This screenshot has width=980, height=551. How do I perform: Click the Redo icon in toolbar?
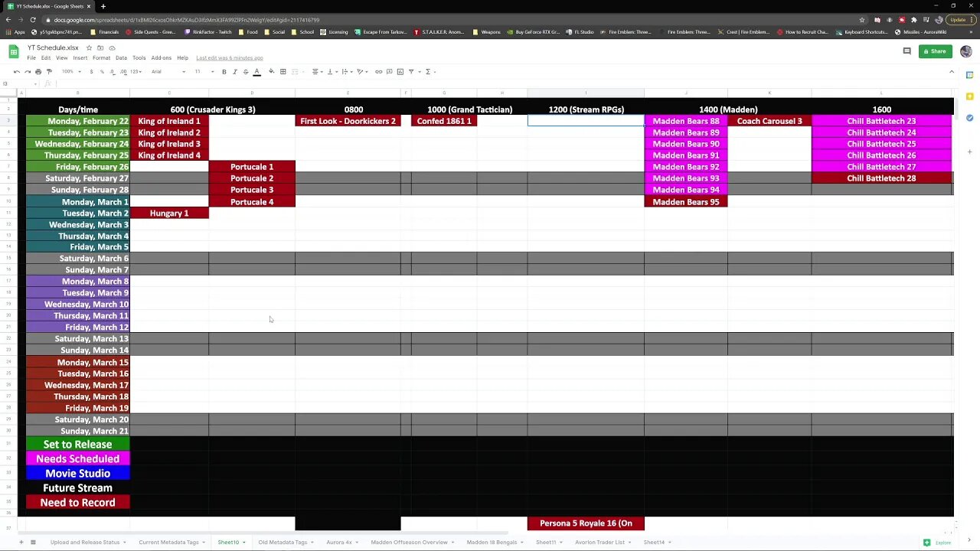pyautogui.click(x=28, y=71)
